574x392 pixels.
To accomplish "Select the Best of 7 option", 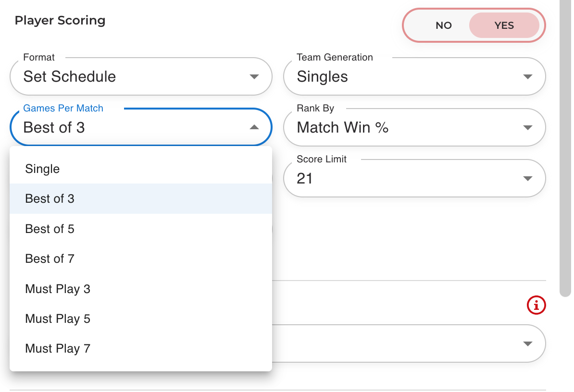I will click(x=50, y=258).
